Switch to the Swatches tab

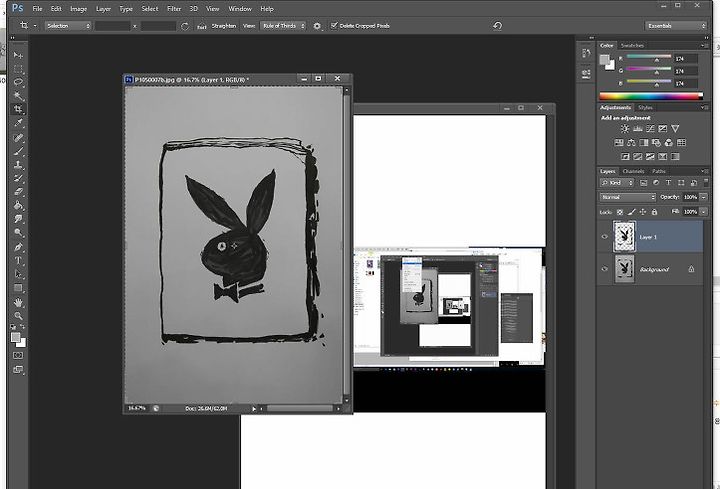(632, 45)
